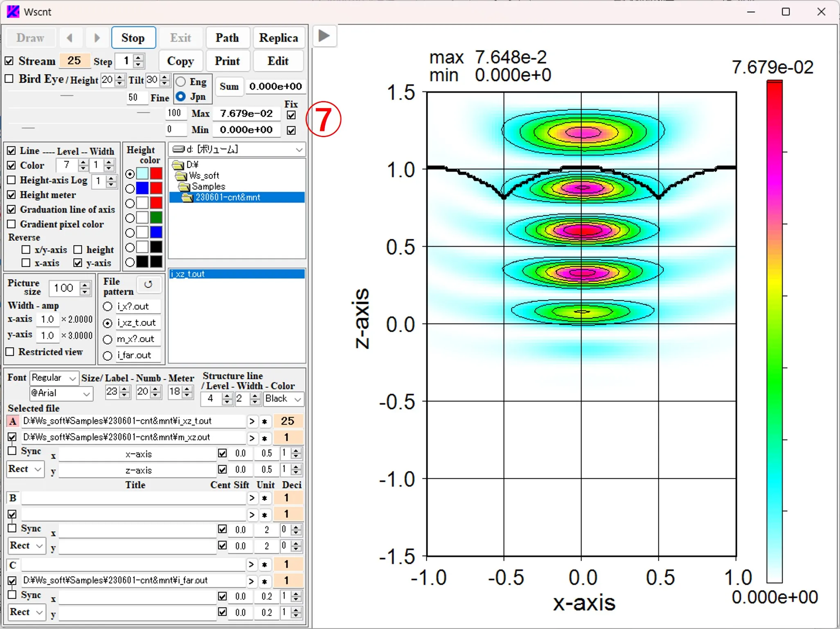Image resolution: width=840 pixels, height=629 pixels.
Task: Enable Height-axis Log checkbox
Action: pyautogui.click(x=11, y=180)
